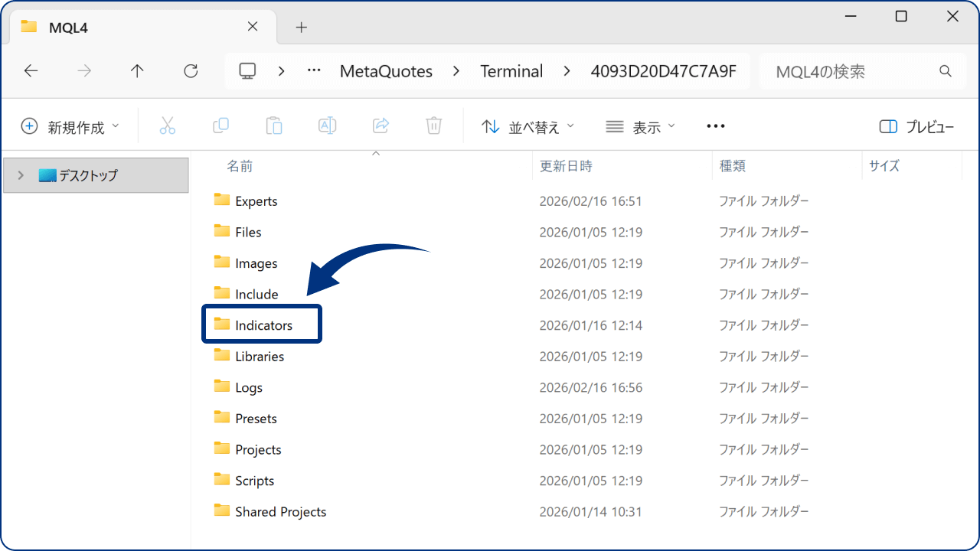
Task: Click the Delete (trash) icon
Action: [x=433, y=126]
